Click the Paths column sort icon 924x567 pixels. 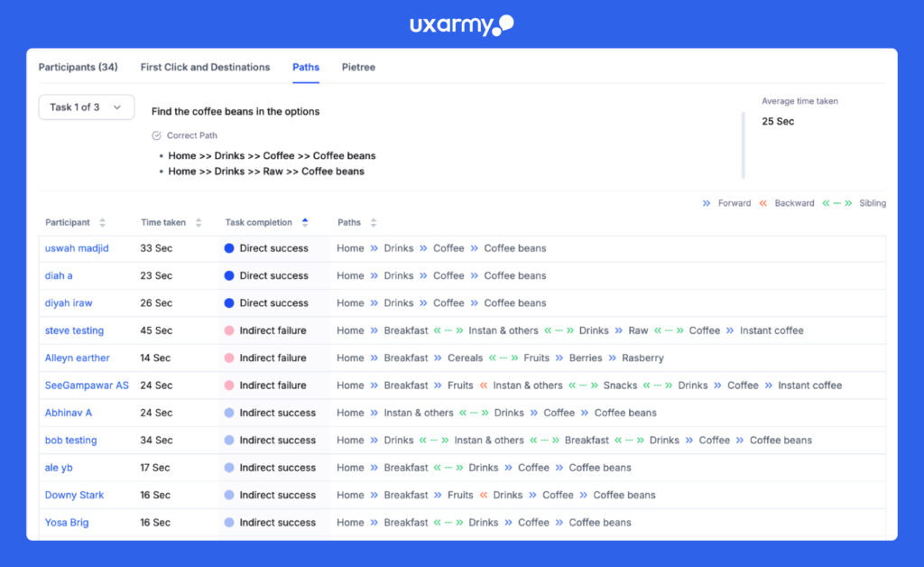pos(374,223)
